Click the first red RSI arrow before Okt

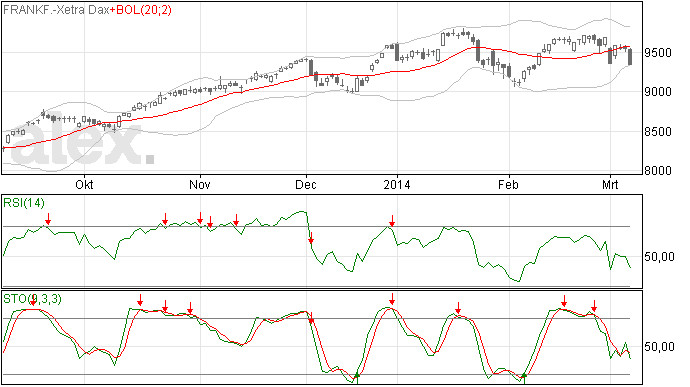click(48, 219)
